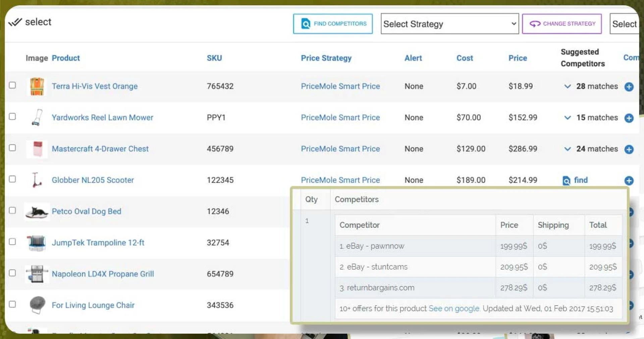Click find magnifier icon for Globber Scooter
Image resolution: width=644 pixels, height=339 pixels.
pyautogui.click(x=566, y=181)
